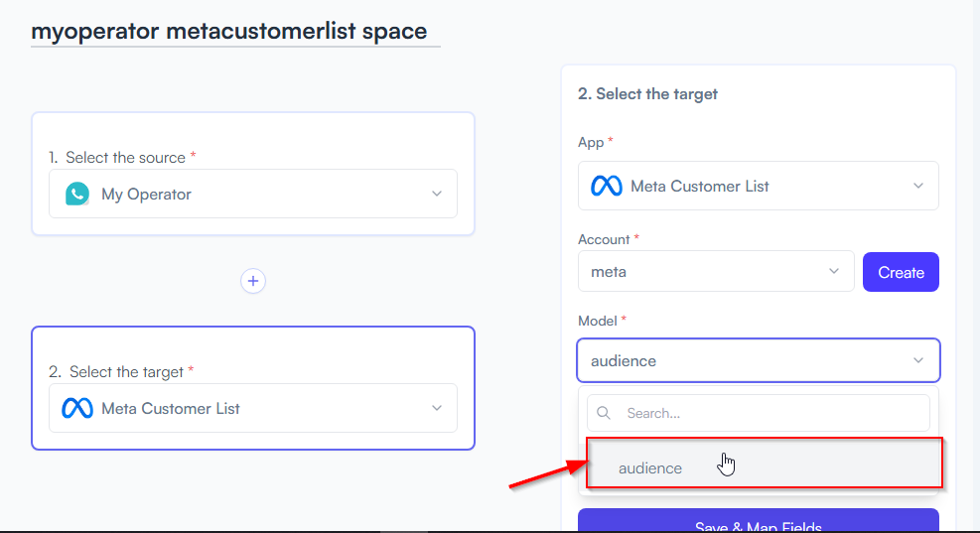Collapse the Model audience dropdown
The image size is (980, 533).
759,360
